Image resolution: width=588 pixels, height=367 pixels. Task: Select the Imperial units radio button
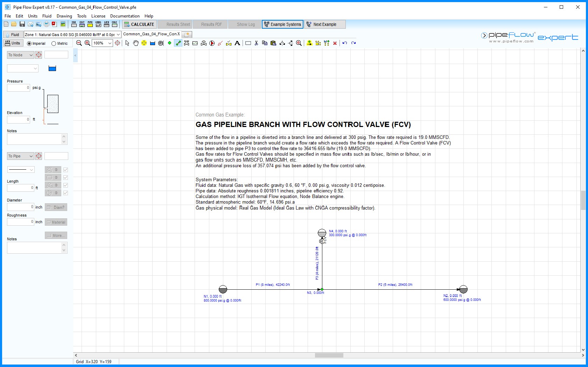click(x=29, y=44)
